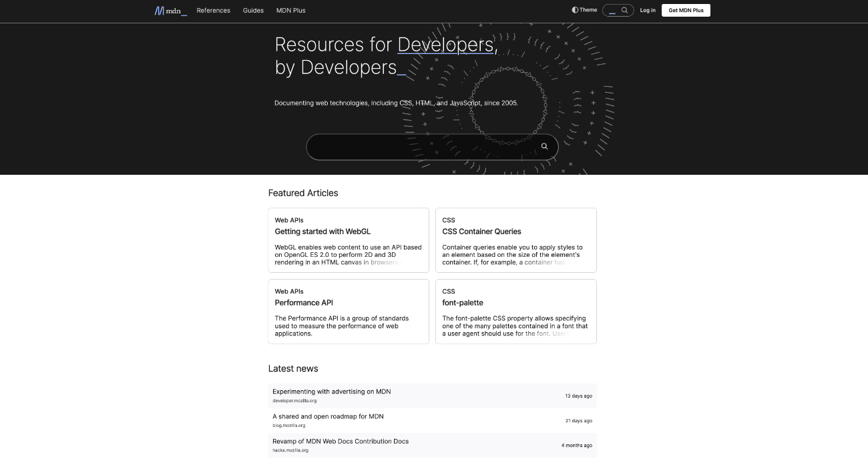This screenshot has width=868, height=467.
Task: Open the font-palette article
Action: (x=463, y=303)
